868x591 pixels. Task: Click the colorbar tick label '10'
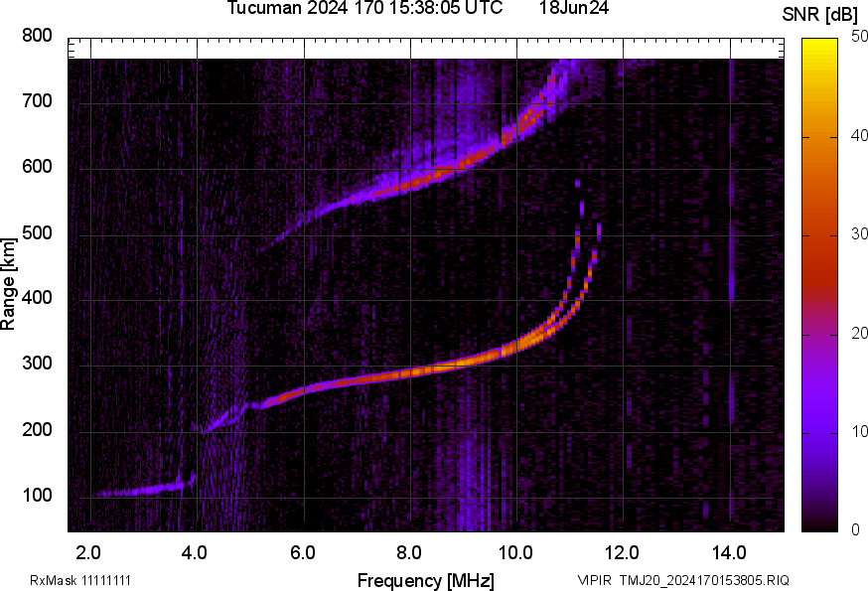coord(859,431)
